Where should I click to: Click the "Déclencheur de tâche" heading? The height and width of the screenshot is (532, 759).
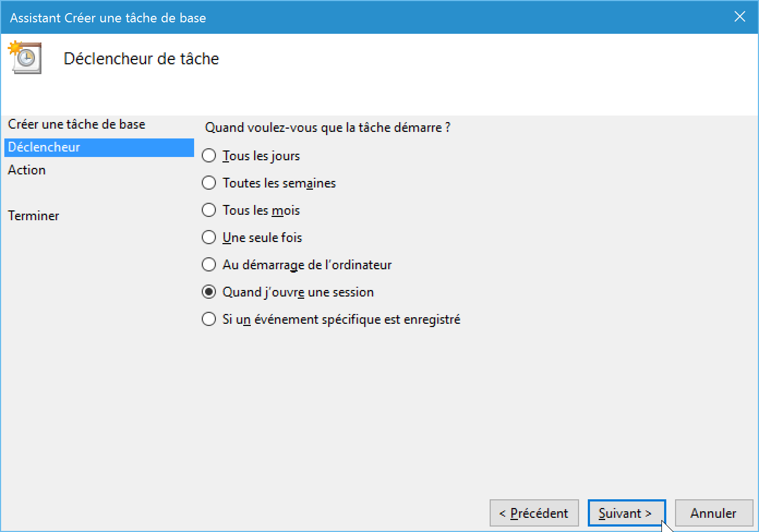[x=141, y=59]
